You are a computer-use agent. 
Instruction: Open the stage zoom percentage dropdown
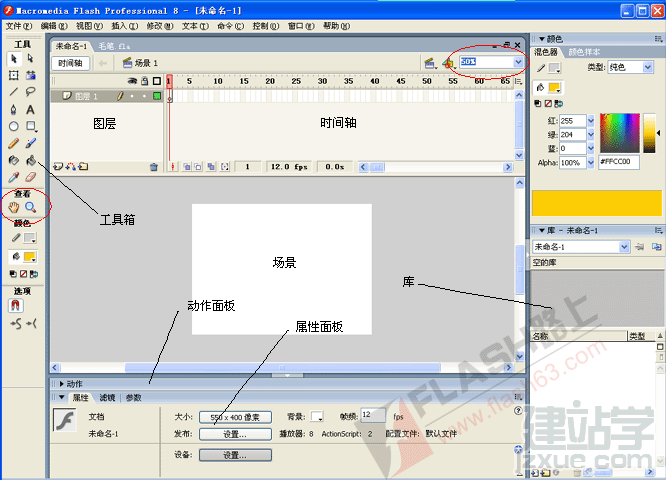(518, 62)
